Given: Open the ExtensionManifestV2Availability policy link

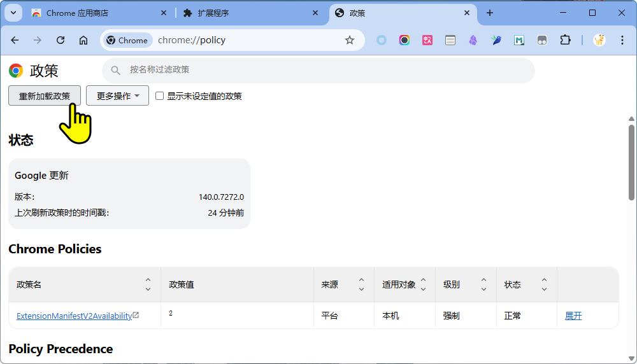Looking at the screenshot, I should pos(74,316).
